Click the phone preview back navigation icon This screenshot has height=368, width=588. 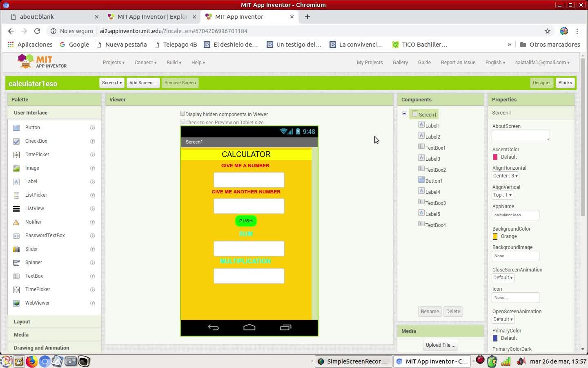pos(213,328)
